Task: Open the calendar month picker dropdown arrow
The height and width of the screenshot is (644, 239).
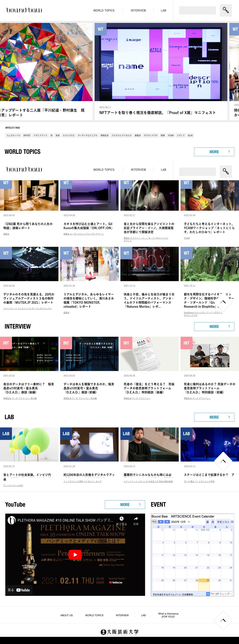Action: [189, 522]
